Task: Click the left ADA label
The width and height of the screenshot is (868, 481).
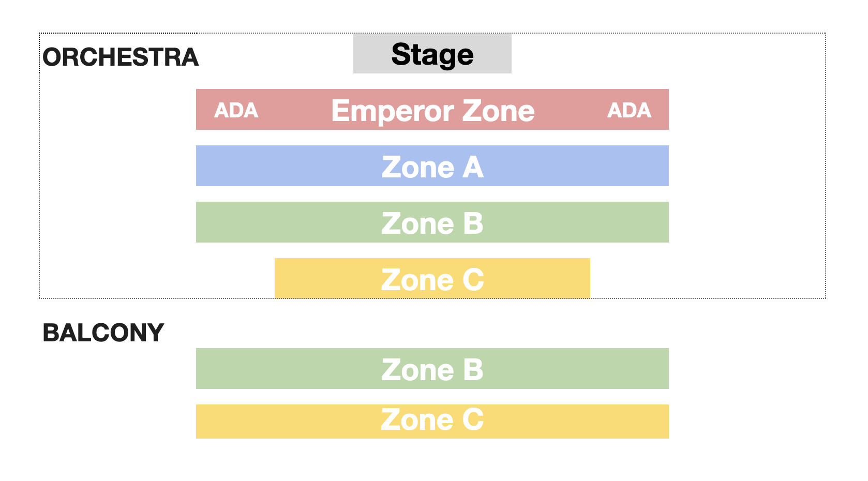Action: click(236, 110)
